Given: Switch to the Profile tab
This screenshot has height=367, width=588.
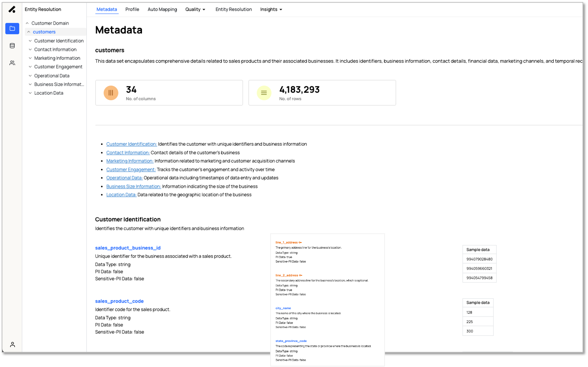Looking at the screenshot, I should (132, 9).
